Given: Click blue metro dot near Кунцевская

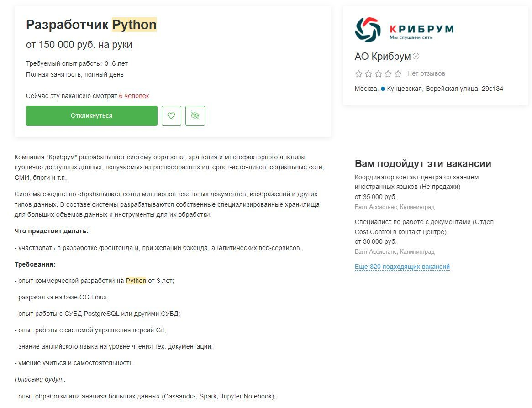Looking at the screenshot, I should tap(383, 89).
